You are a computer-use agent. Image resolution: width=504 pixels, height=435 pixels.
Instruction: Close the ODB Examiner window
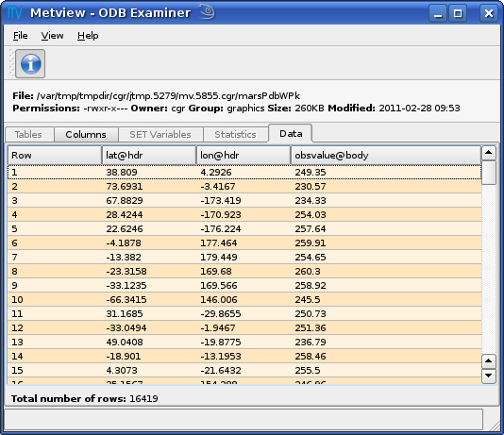[x=489, y=13]
